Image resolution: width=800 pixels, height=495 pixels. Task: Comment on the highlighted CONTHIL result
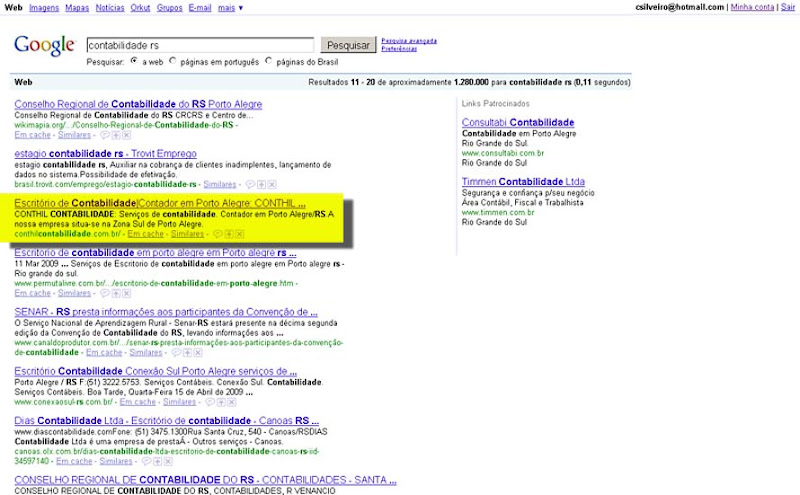point(217,234)
